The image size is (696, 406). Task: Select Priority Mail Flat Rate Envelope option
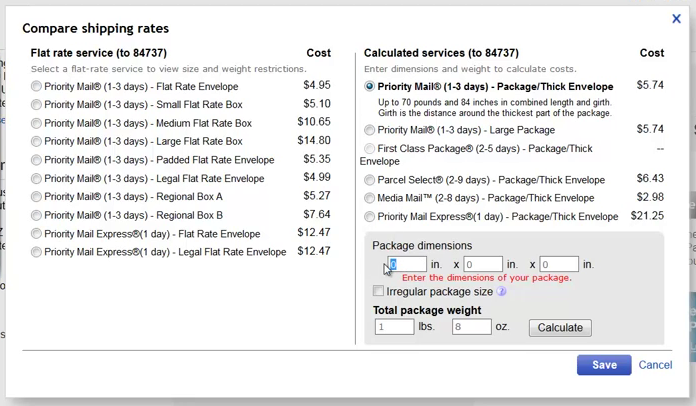[x=36, y=86]
